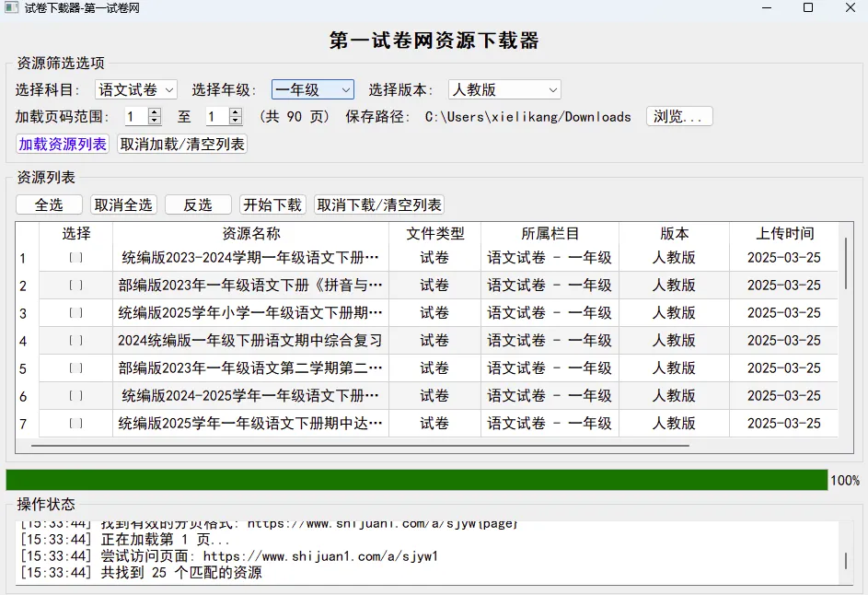Click 试卷 file type cell in row 1
This screenshot has width=868, height=595.
(435, 258)
